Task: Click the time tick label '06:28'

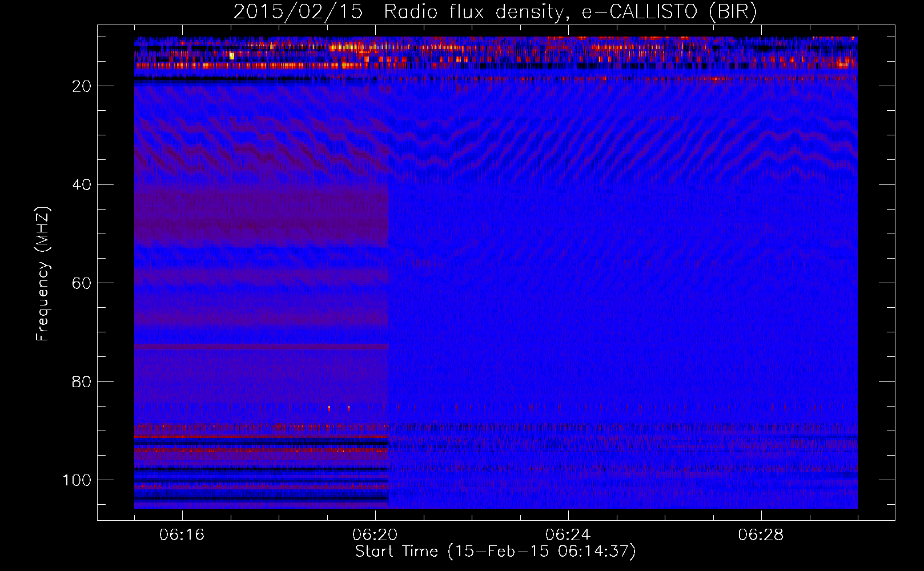Action: point(761,535)
